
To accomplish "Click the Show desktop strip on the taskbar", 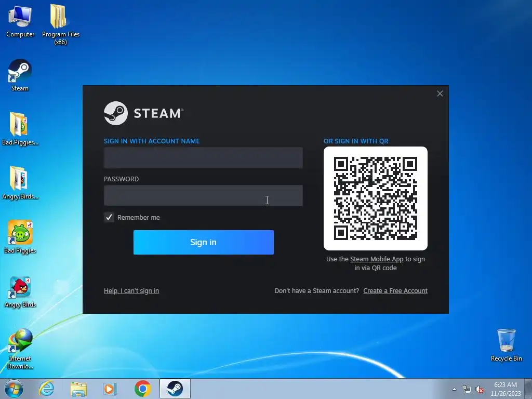I will pyautogui.click(x=529, y=389).
